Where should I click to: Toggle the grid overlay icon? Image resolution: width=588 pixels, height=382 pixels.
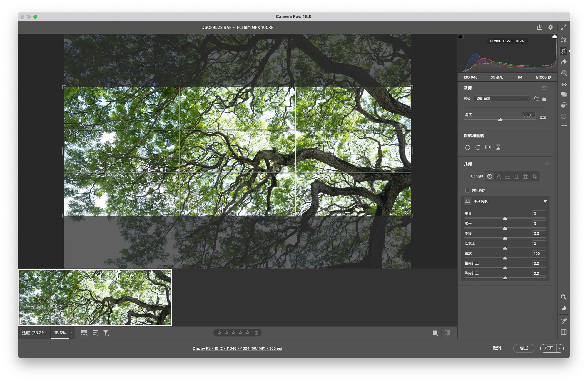click(x=564, y=332)
